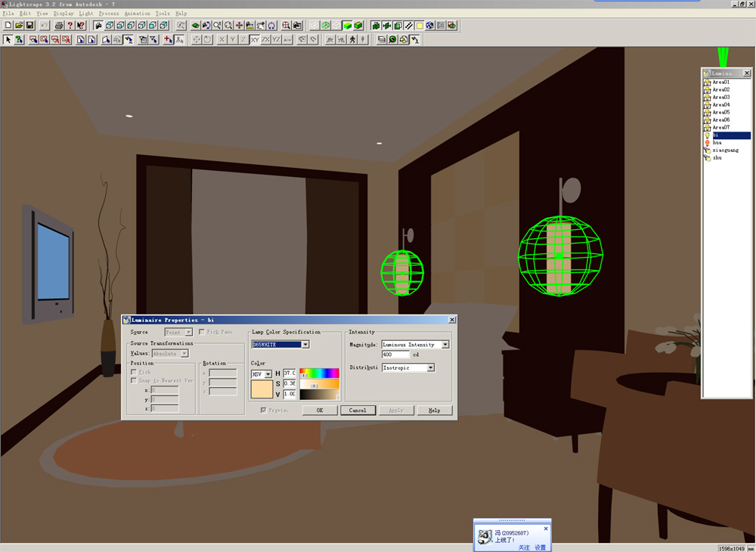This screenshot has height=552, width=756.
Task: Expand the Isotropic distribution dropdown
Action: pos(430,367)
